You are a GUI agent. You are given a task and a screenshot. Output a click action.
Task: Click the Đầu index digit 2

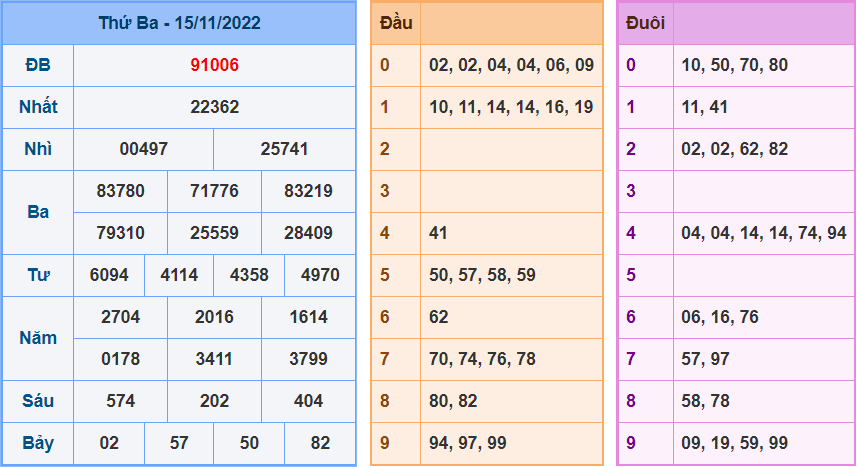pyautogui.click(x=385, y=149)
